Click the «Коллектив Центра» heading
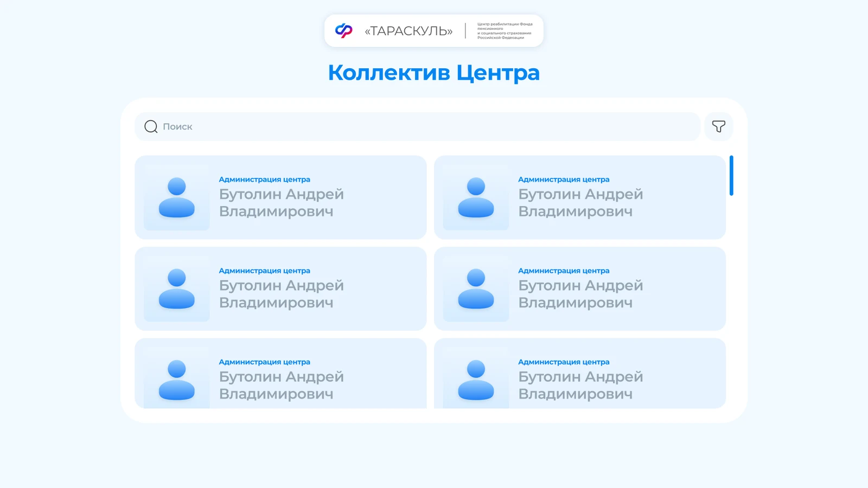Viewport: 868px width, 488px height. click(x=434, y=73)
